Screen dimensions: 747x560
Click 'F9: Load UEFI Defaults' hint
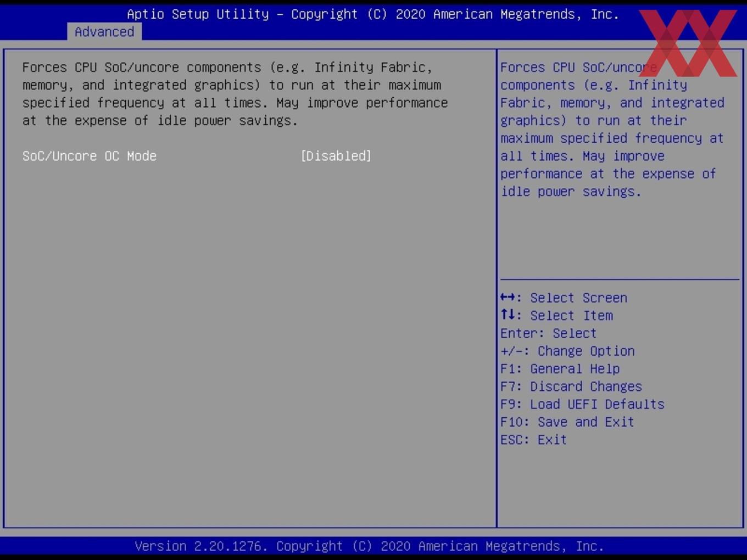(582, 404)
